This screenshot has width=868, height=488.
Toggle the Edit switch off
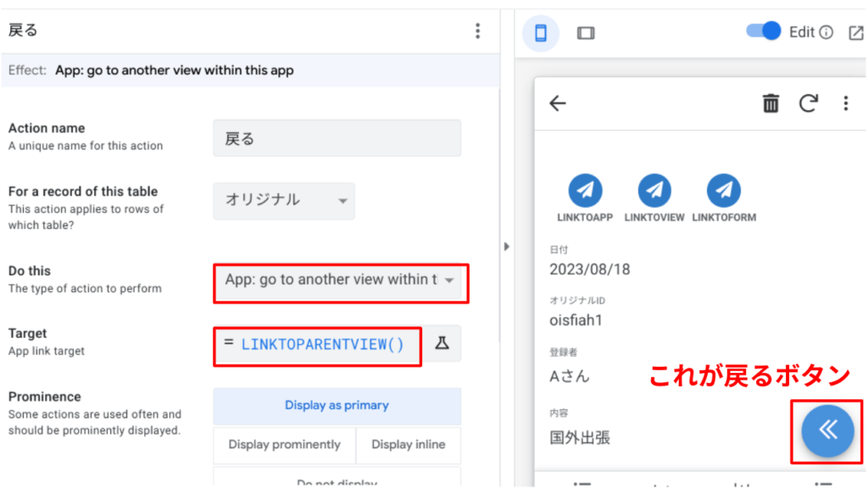pos(764,32)
